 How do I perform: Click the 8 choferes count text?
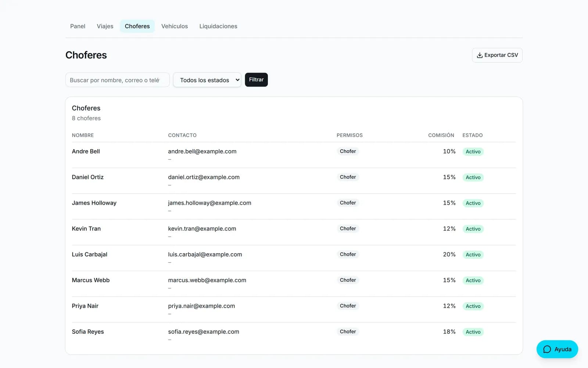86,118
